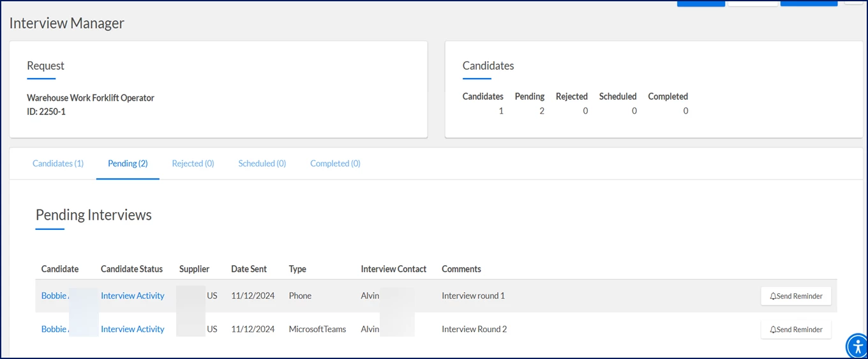Open Bobbie link in Phone interview row

point(55,296)
